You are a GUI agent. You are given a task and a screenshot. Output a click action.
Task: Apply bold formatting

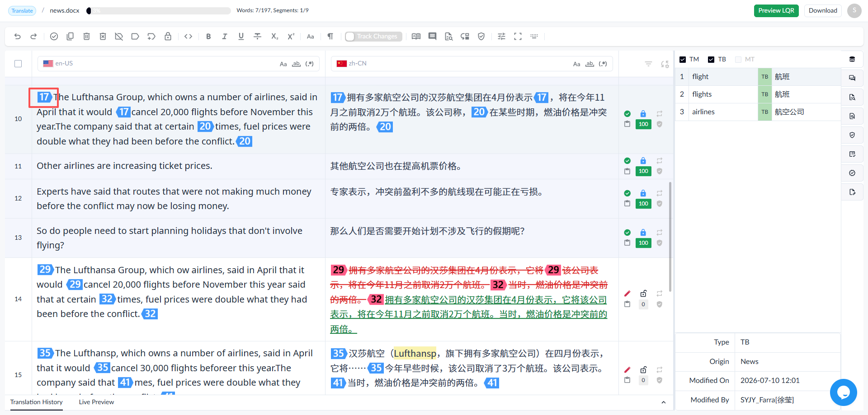208,37
